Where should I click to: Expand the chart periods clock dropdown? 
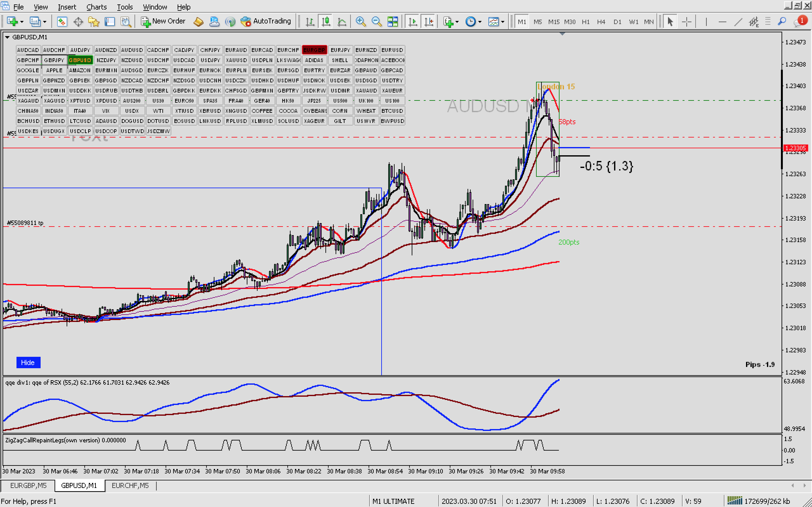click(480, 22)
